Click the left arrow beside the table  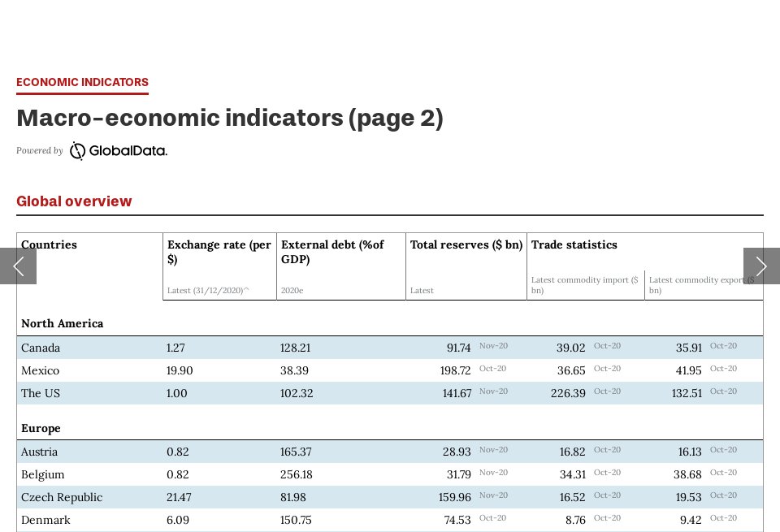pos(18,266)
